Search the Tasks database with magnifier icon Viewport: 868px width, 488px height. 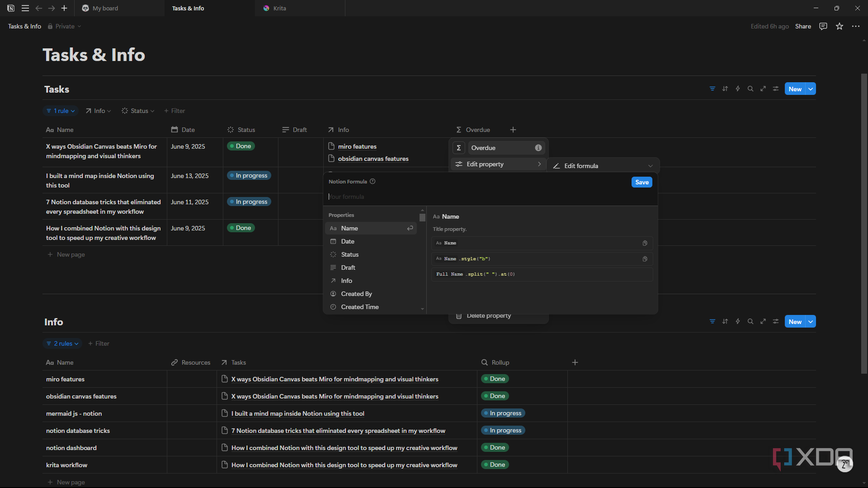point(750,89)
